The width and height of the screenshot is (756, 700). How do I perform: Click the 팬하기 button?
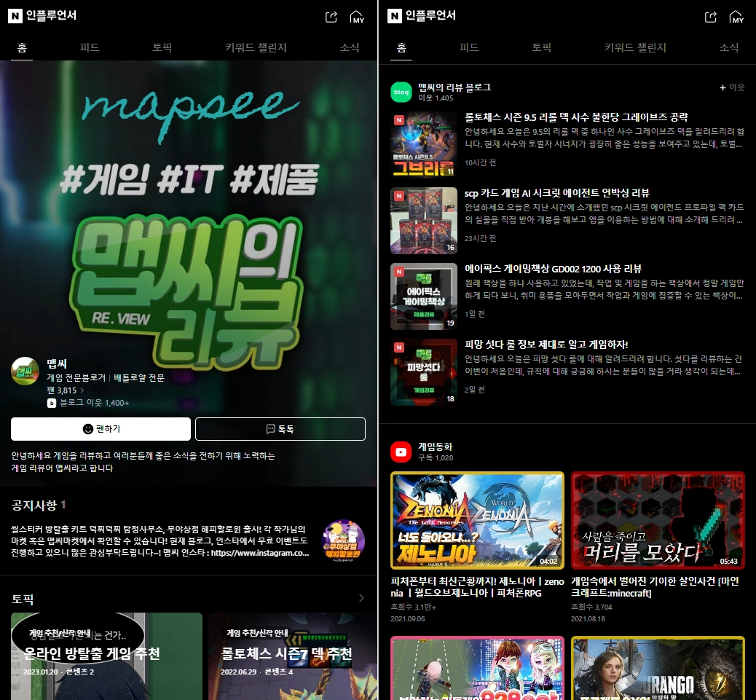(101, 429)
